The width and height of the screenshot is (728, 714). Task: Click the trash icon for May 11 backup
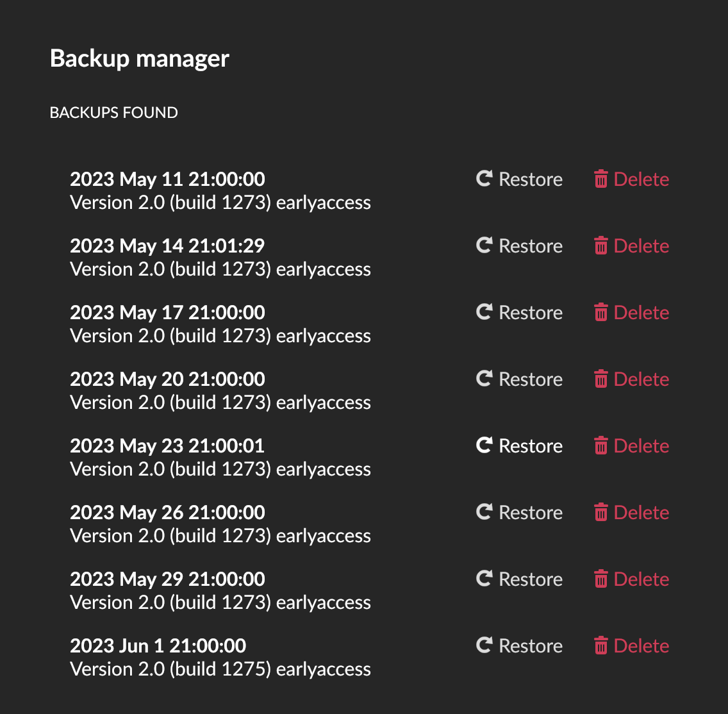(x=600, y=179)
